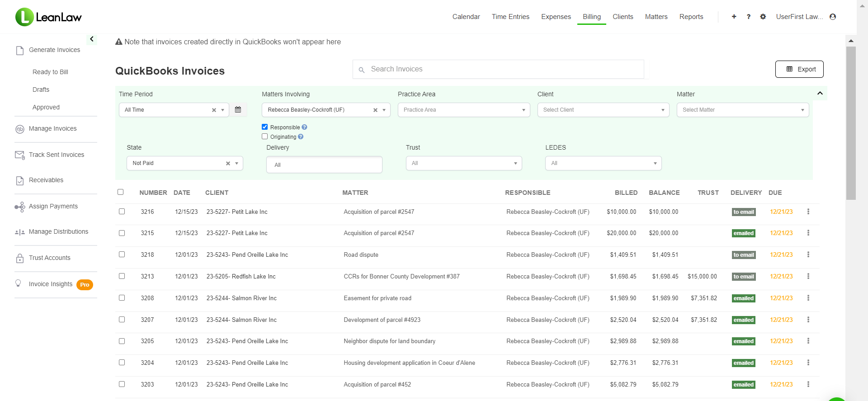Open the Trust filter dropdown
The height and width of the screenshot is (401, 868).
tap(464, 163)
